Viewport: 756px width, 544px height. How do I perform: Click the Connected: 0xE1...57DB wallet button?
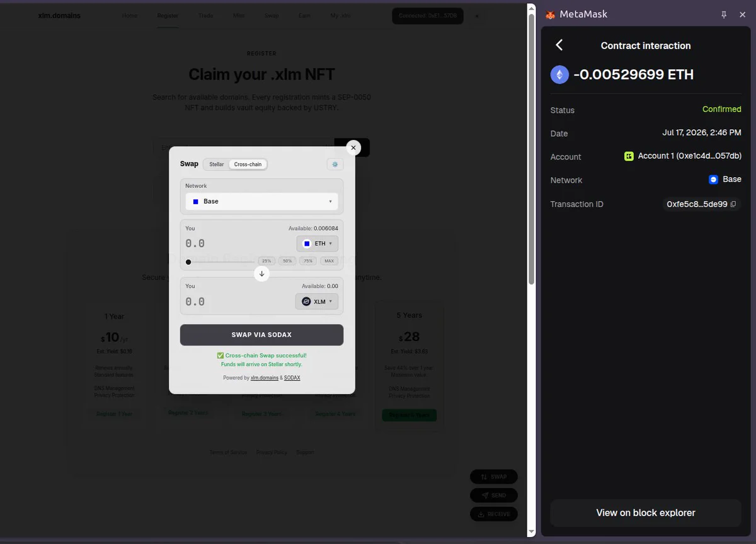coord(428,16)
